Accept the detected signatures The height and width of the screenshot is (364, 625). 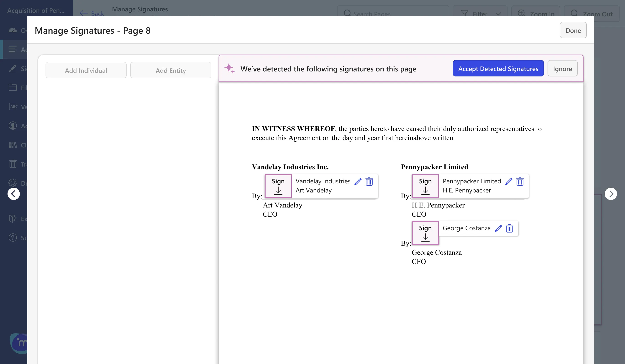pos(498,69)
